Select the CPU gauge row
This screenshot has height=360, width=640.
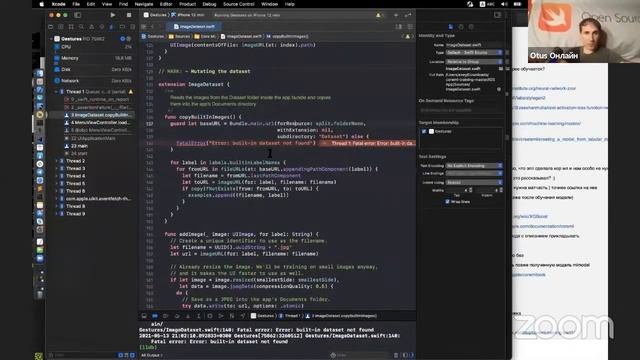pos(93,47)
